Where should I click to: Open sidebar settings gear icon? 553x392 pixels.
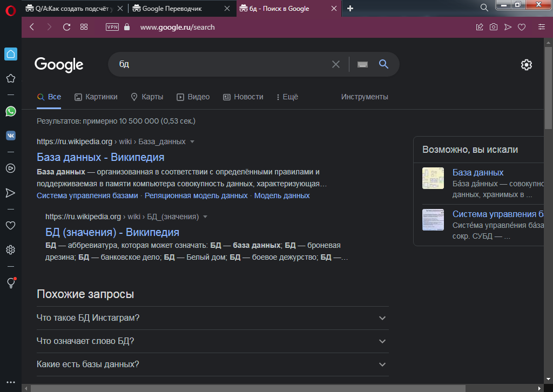click(11, 250)
